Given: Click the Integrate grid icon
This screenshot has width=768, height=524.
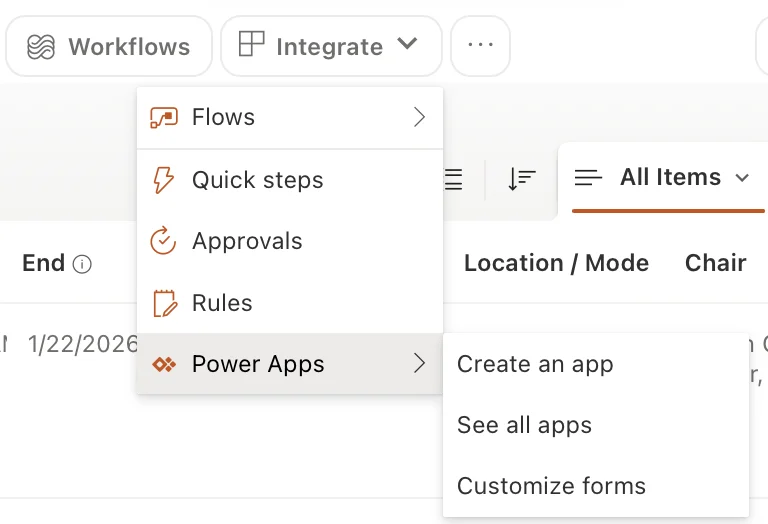Looking at the screenshot, I should tap(251, 44).
